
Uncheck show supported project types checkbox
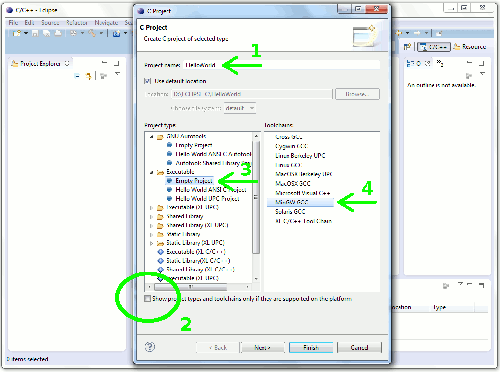coord(147,298)
